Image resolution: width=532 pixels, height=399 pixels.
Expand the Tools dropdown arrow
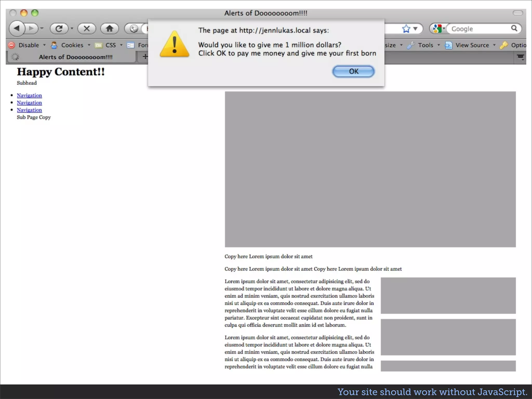439,45
